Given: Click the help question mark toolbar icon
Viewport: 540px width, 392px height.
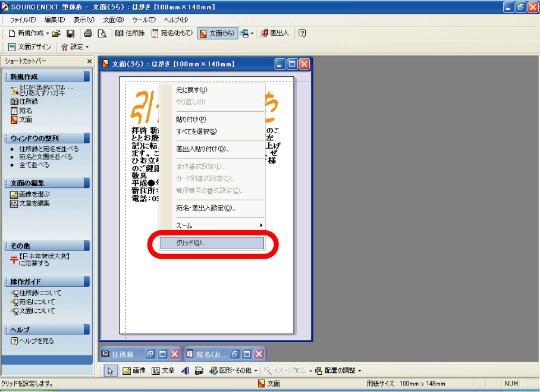Looking at the screenshot, I should pos(302,33).
